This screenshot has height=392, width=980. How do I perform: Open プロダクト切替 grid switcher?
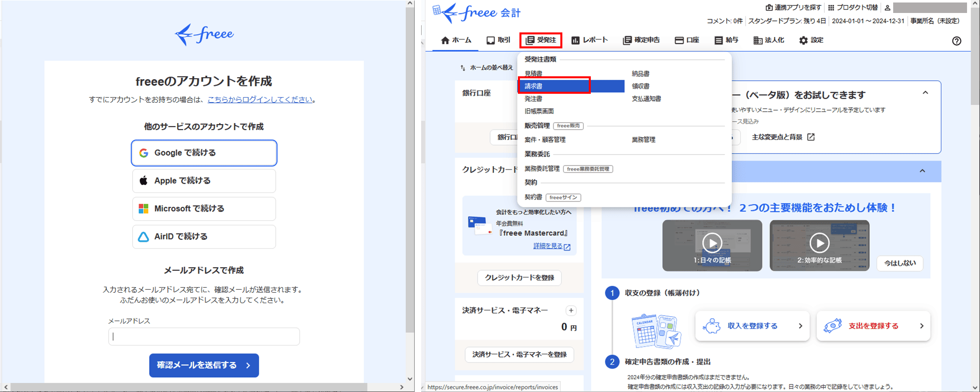pos(853,7)
